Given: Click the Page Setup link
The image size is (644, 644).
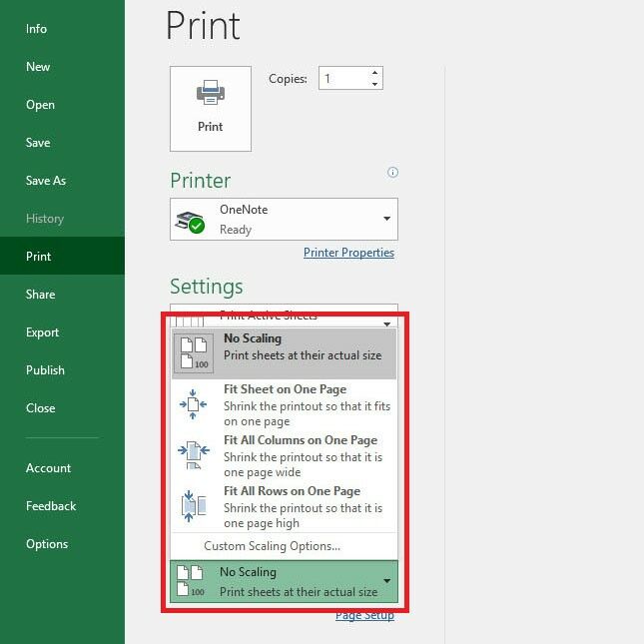Looking at the screenshot, I should click(364, 616).
